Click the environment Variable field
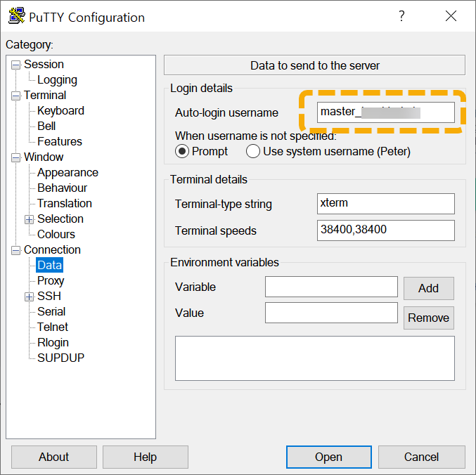The width and height of the screenshot is (476, 475). [x=331, y=287]
